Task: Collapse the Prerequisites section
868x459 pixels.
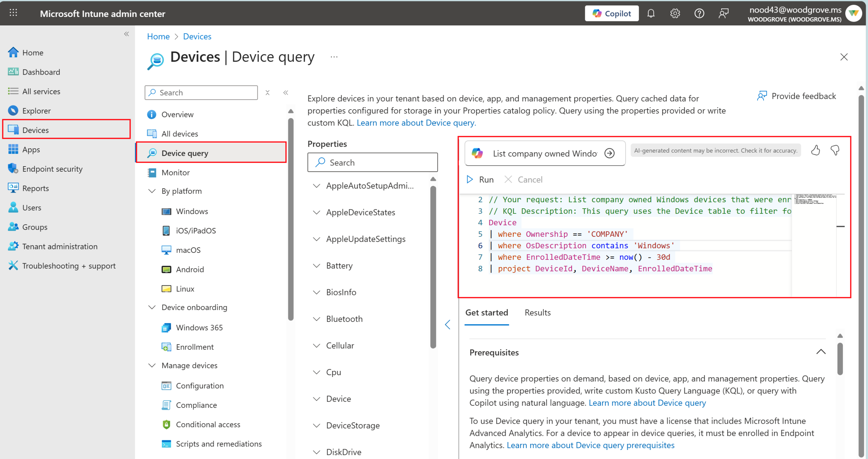Action: point(821,352)
